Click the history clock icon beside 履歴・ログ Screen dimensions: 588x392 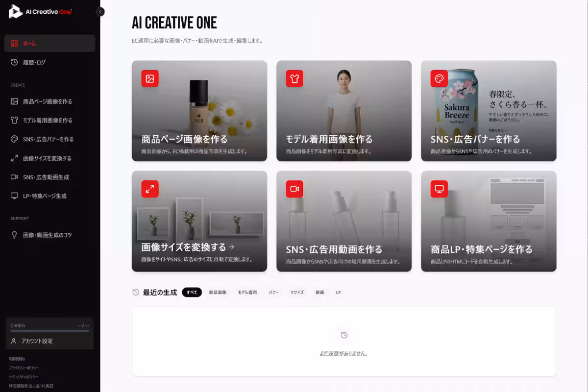click(x=14, y=62)
